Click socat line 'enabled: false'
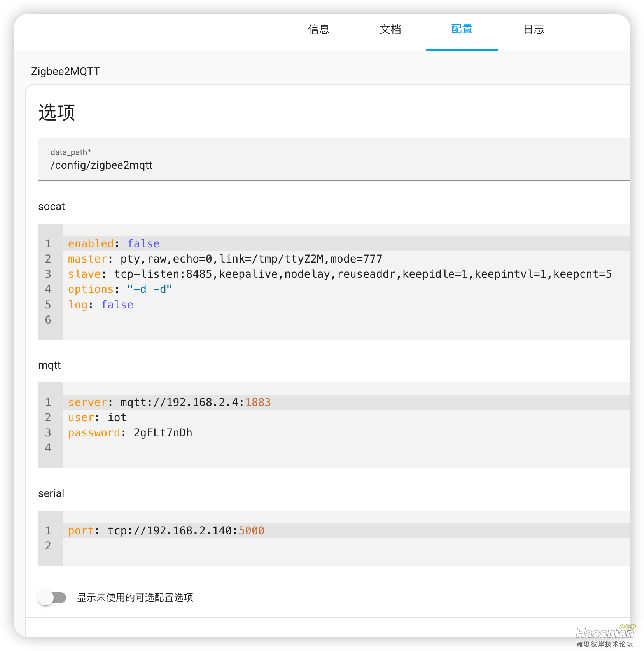 click(x=346, y=243)
